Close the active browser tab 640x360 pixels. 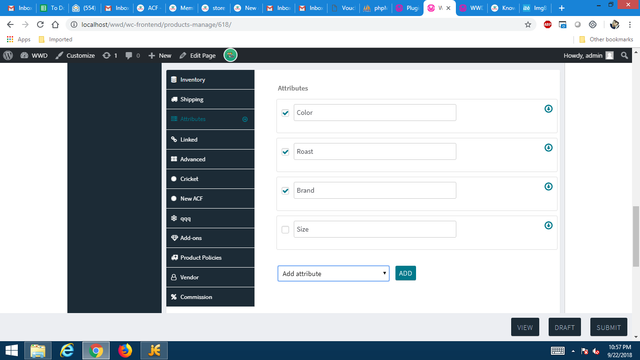coord(448,8)
